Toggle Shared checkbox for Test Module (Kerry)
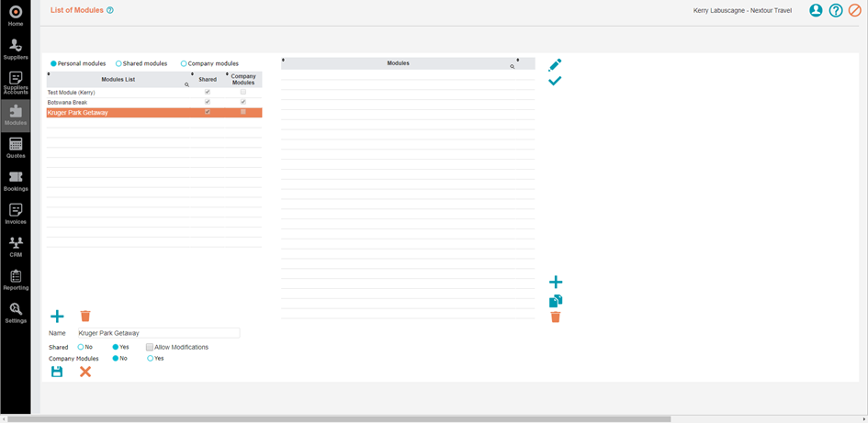868x423 pixels. pyautogui.click(x=208, y=93)
